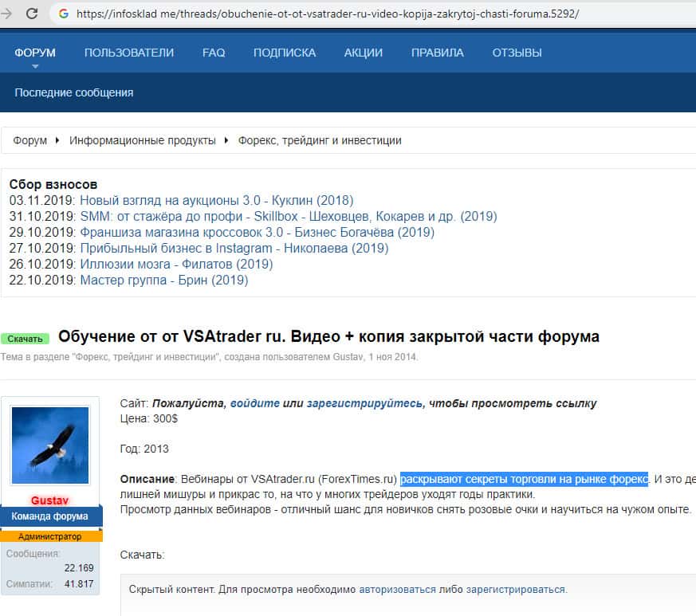Go to ПОЛЬЗОВАТЕЛИ tab
Viewport: 696px width, 616px height.
(129, 53)
